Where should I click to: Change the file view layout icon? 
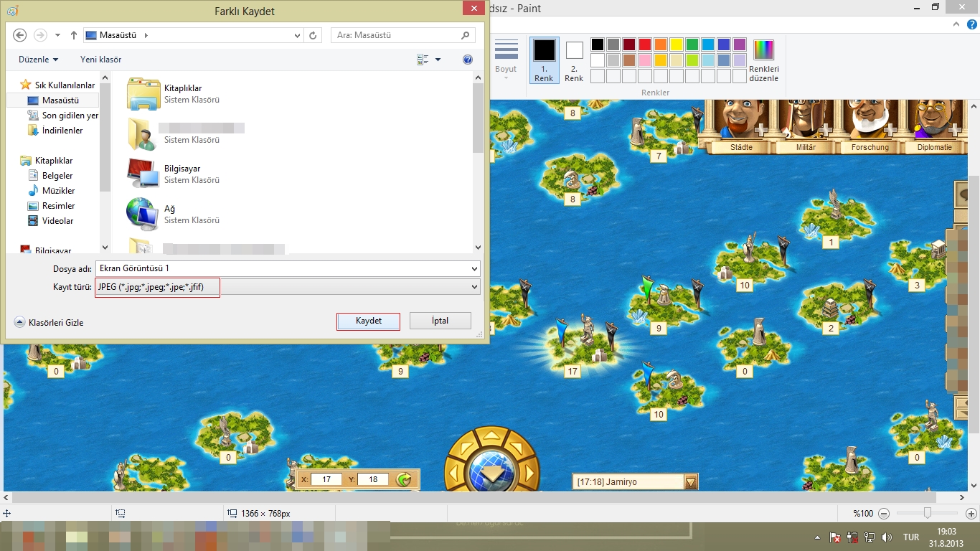click(423, 60)
